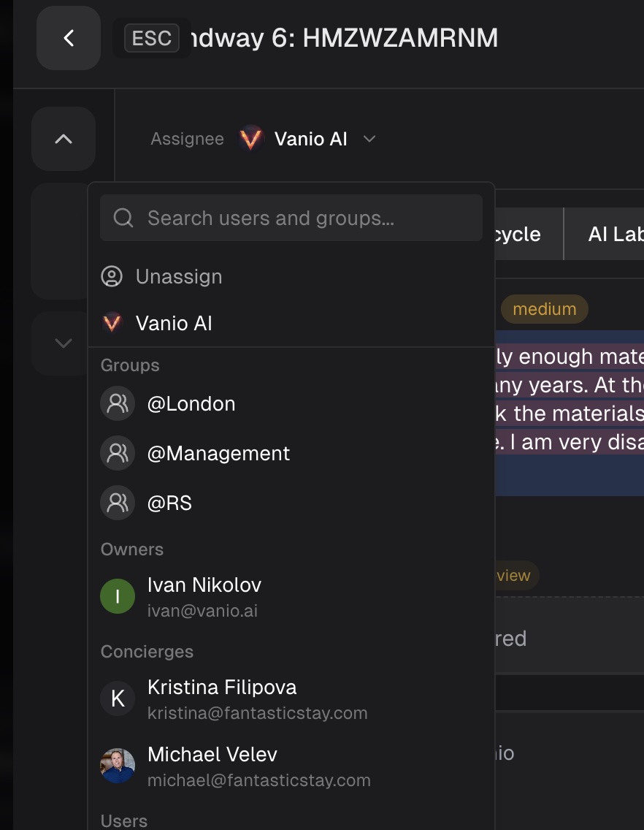Select the @RS group icon

tap(118, 503)
